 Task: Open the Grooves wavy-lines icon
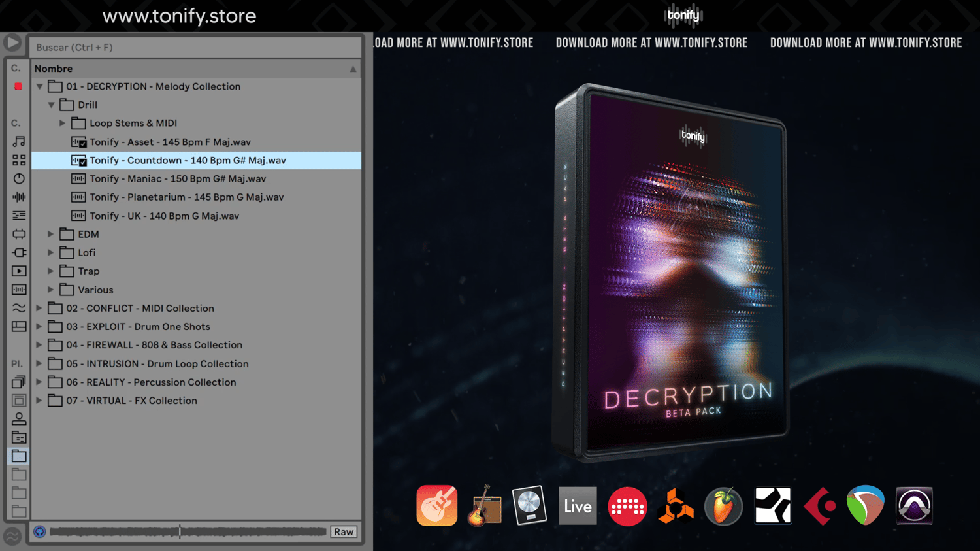click(19, 308)
